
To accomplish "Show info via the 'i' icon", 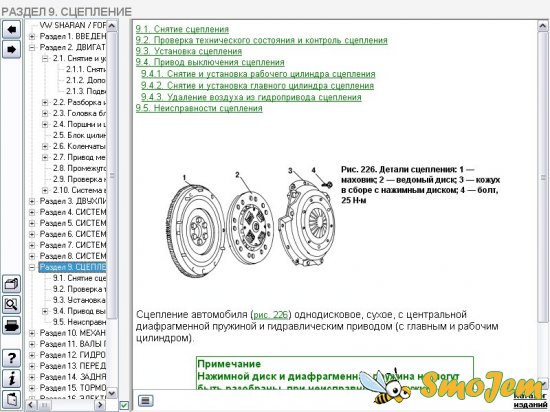I will click(12, 379).
